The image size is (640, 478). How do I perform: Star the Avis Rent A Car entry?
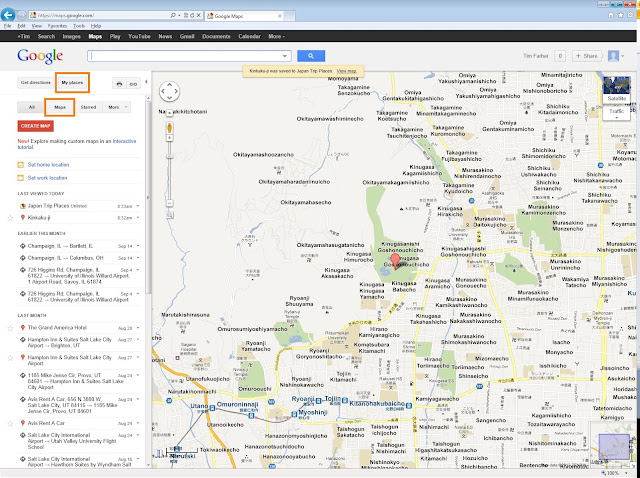coord(10,423)
